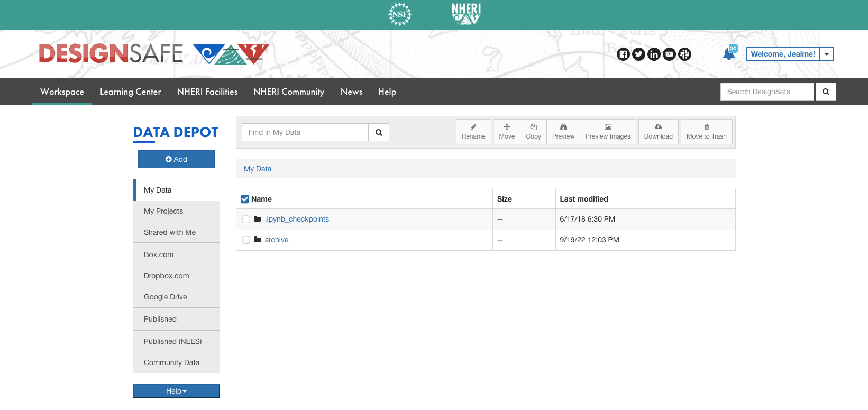The height and width of the screenshot is (410, 868).
Task: Click the My Data breadcrumb link
Action: coord(258,169)
